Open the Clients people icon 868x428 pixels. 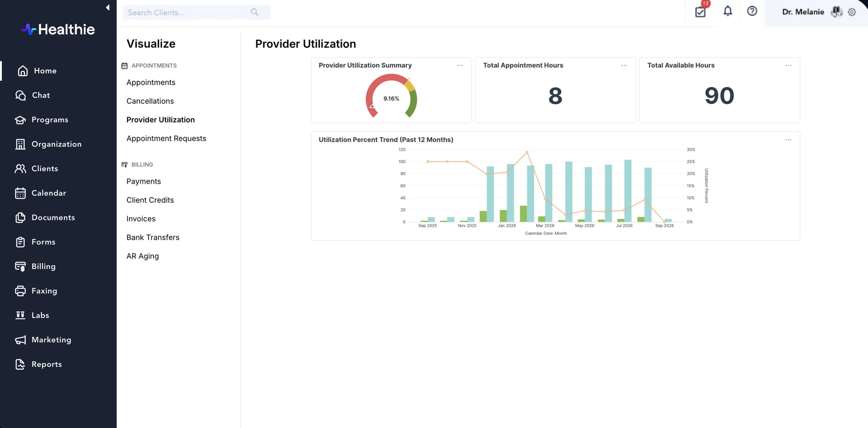tap(20, 169)
